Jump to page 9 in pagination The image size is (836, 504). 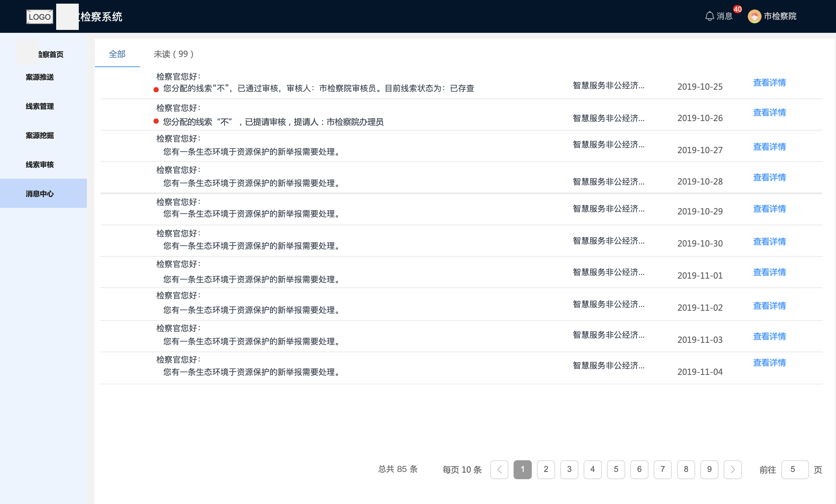[x=709, y=470]
